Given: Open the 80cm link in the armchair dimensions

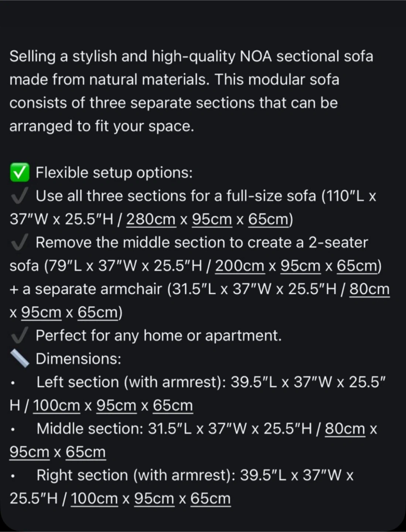Looking at the screenshot, I should click(369, 289).
